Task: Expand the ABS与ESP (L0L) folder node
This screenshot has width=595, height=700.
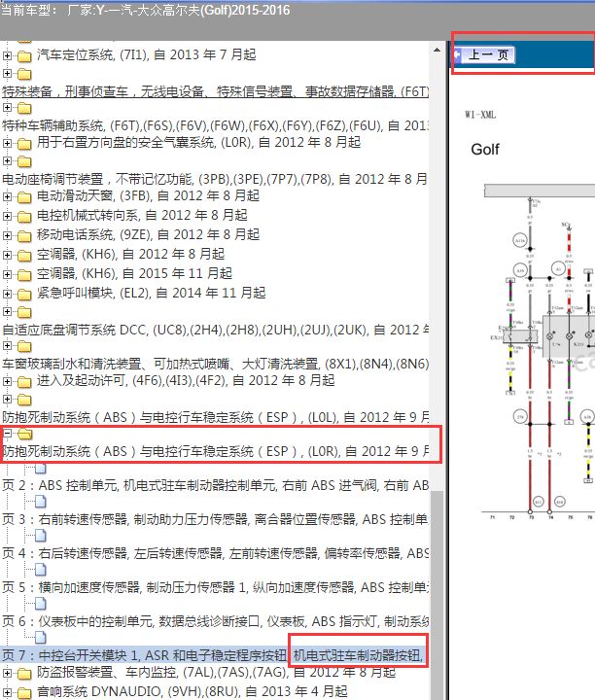Action: [x=7, y=400]
